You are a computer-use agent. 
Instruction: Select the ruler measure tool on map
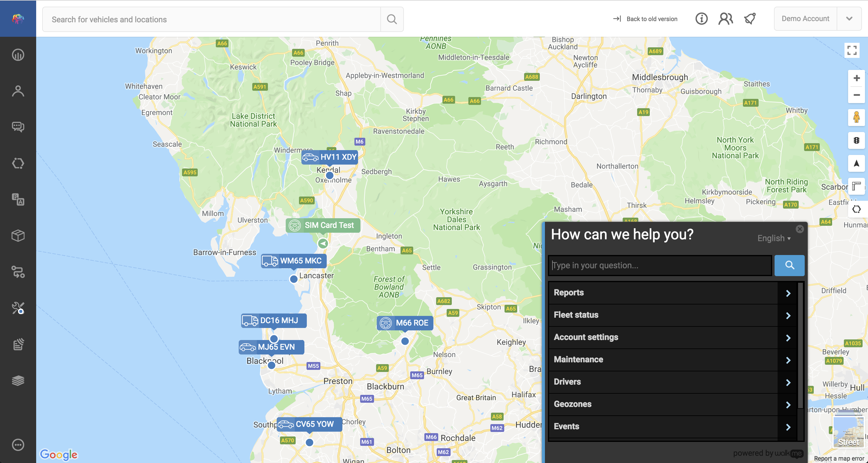click(x=856, y=186)
